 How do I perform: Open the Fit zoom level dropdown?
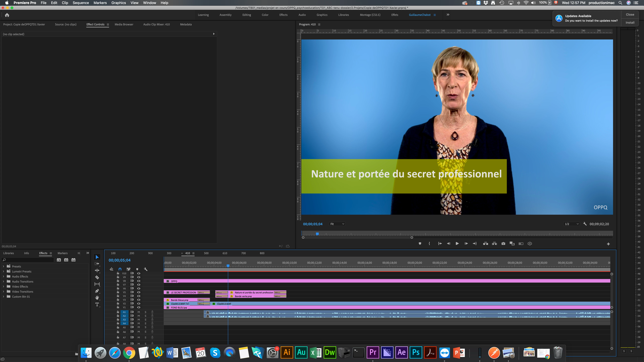pos(337,224)
